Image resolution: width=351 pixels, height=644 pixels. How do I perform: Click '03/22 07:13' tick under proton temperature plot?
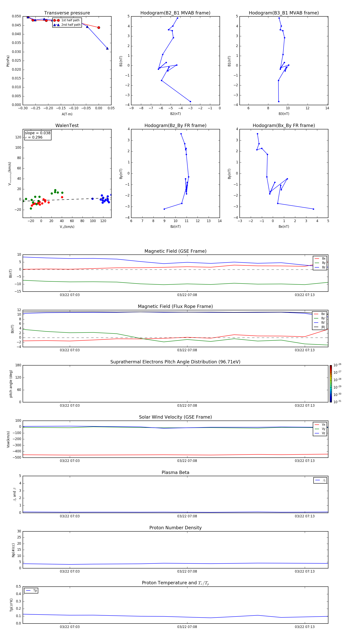pos(305,627)
